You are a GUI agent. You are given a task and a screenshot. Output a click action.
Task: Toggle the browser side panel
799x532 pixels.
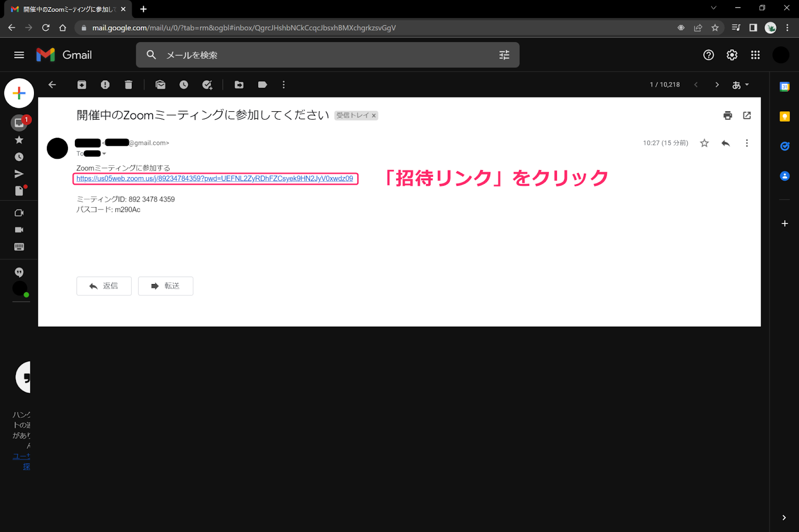(753, 28)
